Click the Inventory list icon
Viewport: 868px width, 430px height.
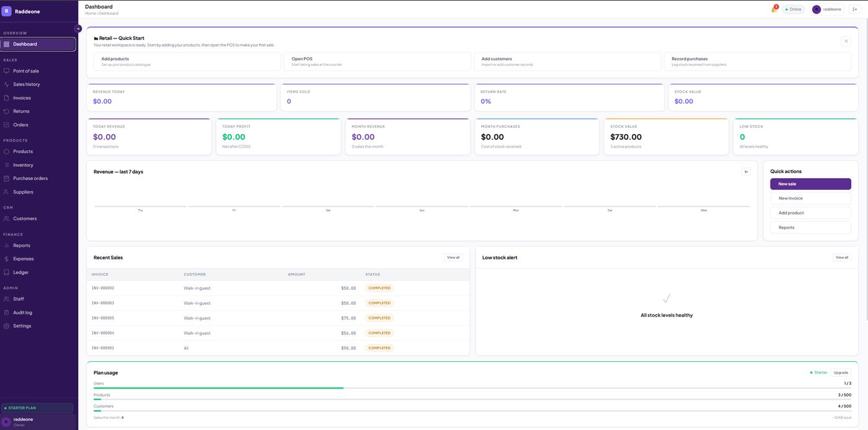coord(7,165)
